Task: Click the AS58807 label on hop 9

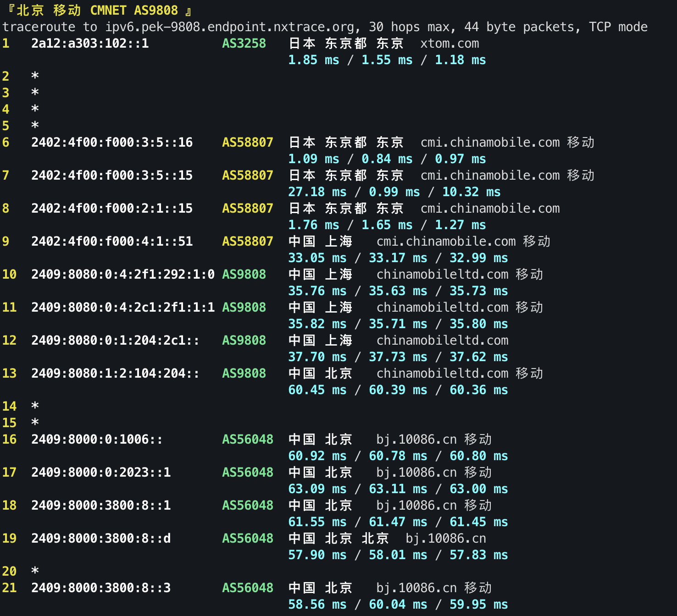Action: pos(248,242)
